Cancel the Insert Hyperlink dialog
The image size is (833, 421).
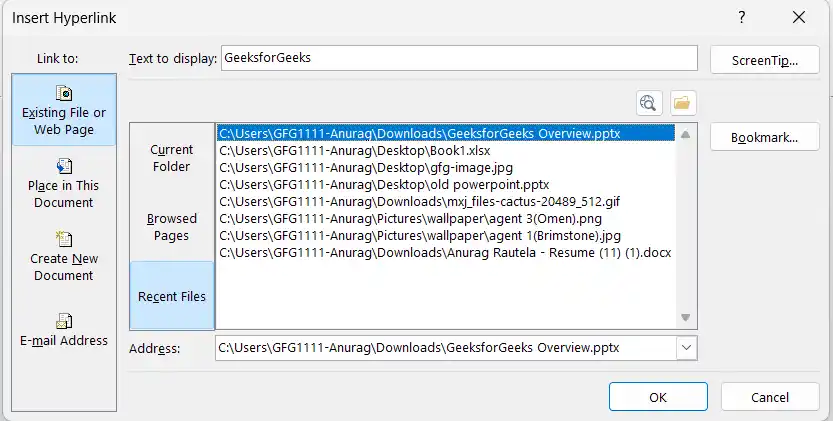click(x=770, y=397)
